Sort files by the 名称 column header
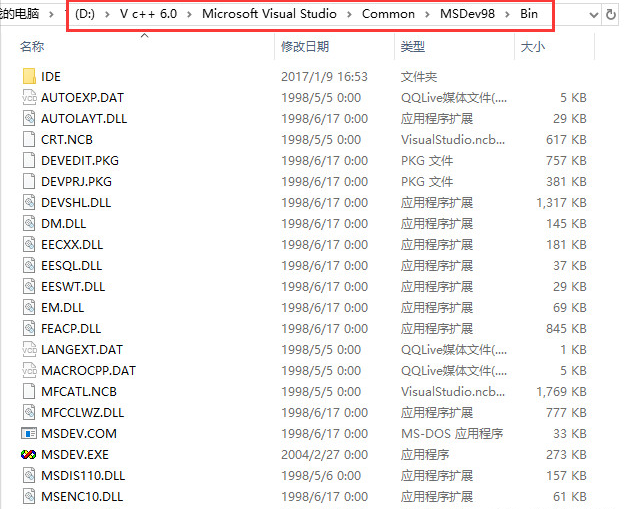 click(32, 47)
